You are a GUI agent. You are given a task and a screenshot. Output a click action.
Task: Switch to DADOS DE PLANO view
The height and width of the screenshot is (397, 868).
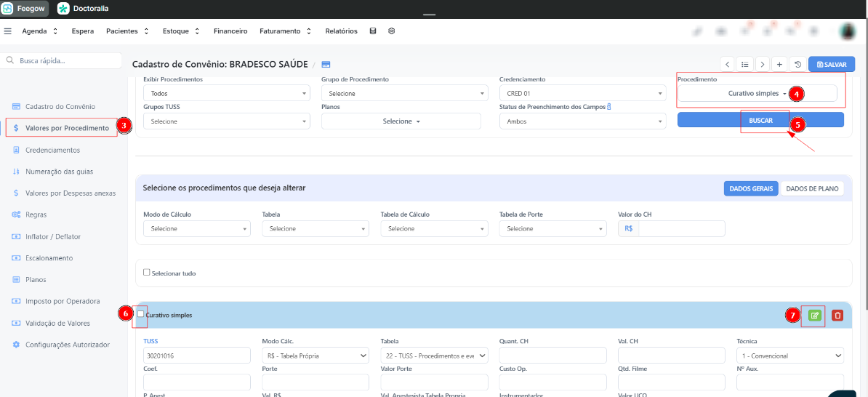(x=812, y=188)
